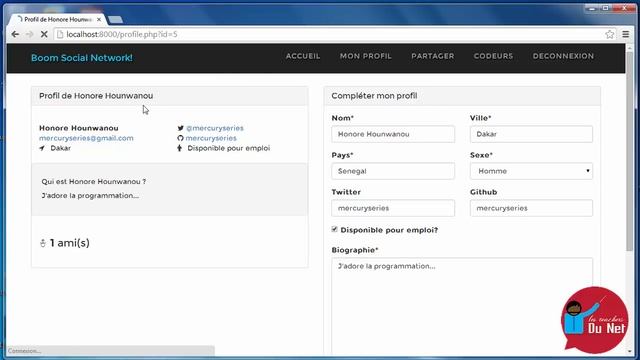This screenshot has width=640, height=360.
Task: Click the Twitter bird icon
Action: tap(180, 128)
